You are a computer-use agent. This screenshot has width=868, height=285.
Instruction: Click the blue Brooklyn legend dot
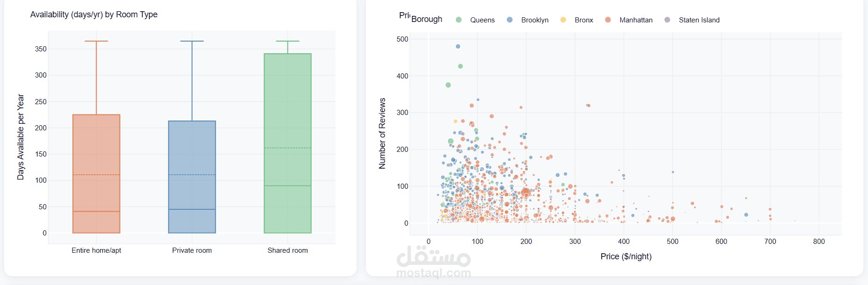510,20
